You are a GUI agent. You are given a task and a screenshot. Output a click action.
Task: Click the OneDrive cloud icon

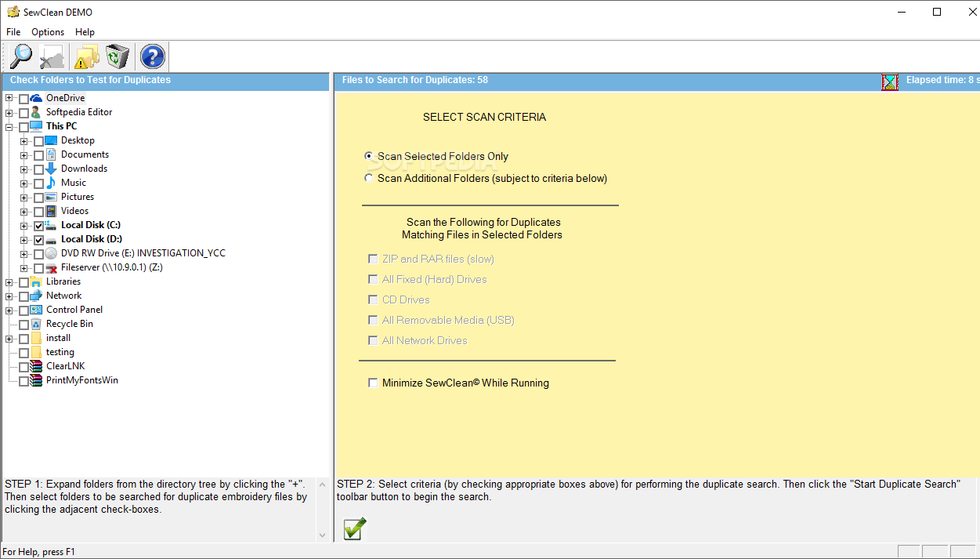36,98
